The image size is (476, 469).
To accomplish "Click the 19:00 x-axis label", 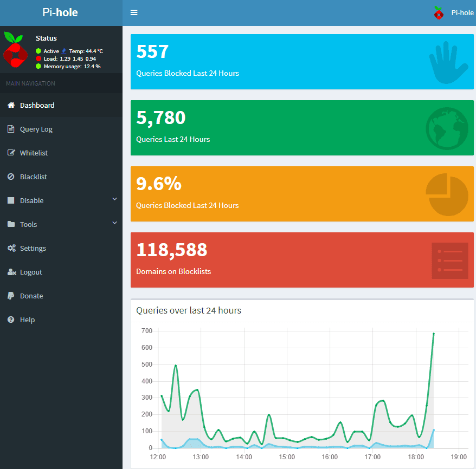I will click(x=459, y=457).
